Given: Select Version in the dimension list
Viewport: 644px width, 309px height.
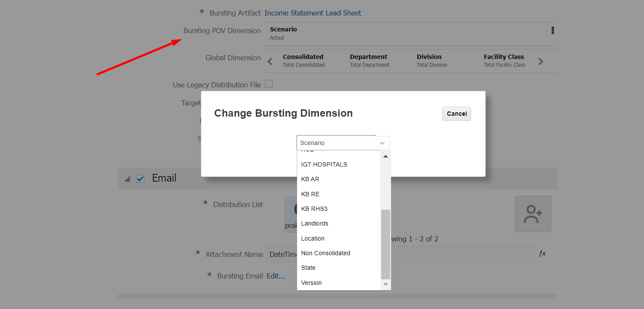Looking at the screenshot, I should click(x=311, y=283).
